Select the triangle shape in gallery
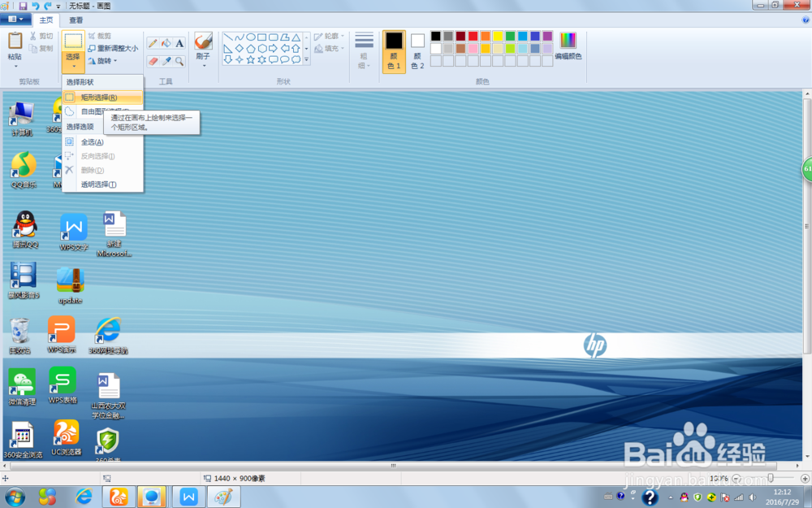The width and height of the screenshot is (812, 508). (296, 37)
